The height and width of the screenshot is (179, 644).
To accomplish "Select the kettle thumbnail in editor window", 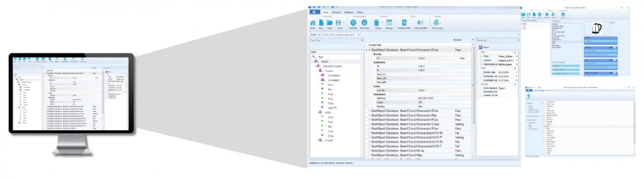I will point(596,28).
